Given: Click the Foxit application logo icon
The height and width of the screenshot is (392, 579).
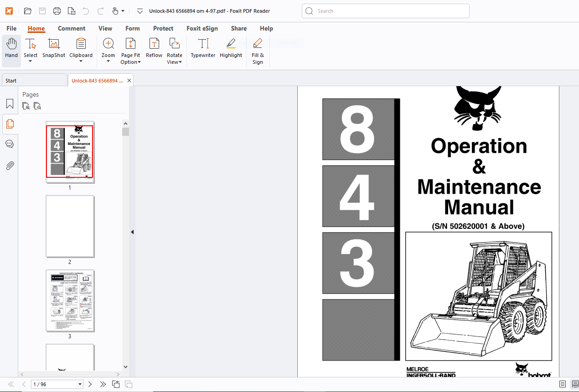Looking at the screenshot, I should point(9,11).
